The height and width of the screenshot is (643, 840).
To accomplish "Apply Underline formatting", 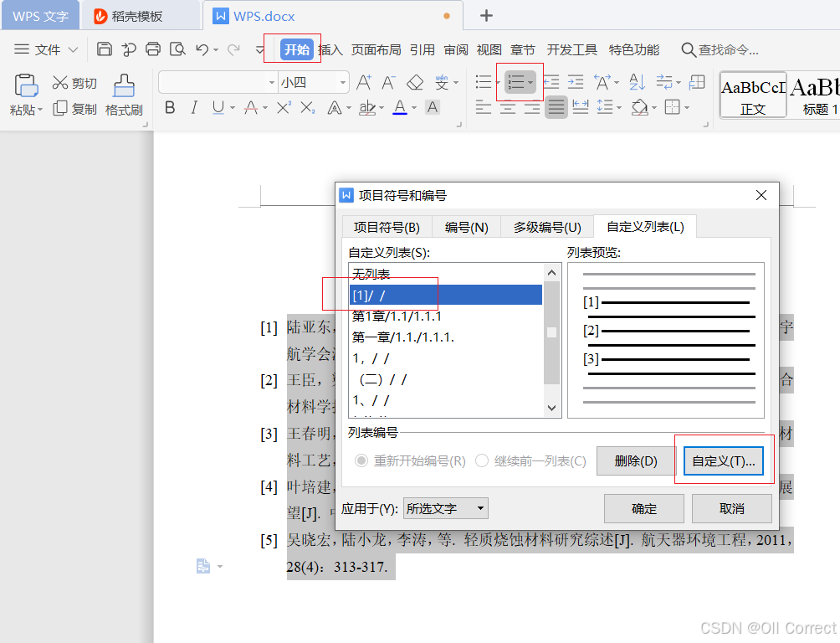I will (218, 108).
